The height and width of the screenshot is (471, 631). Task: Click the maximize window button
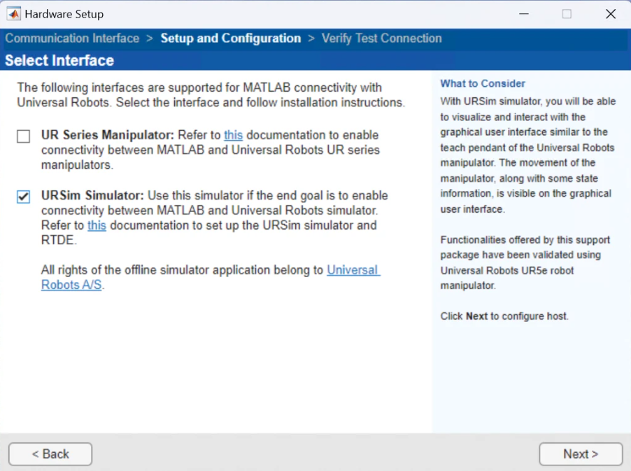[x=567, y=14]
